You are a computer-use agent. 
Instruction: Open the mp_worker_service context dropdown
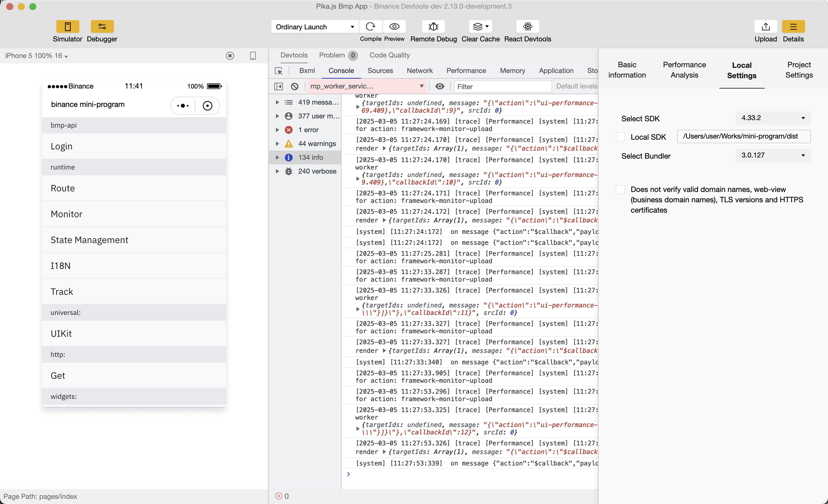pos(367,86)
